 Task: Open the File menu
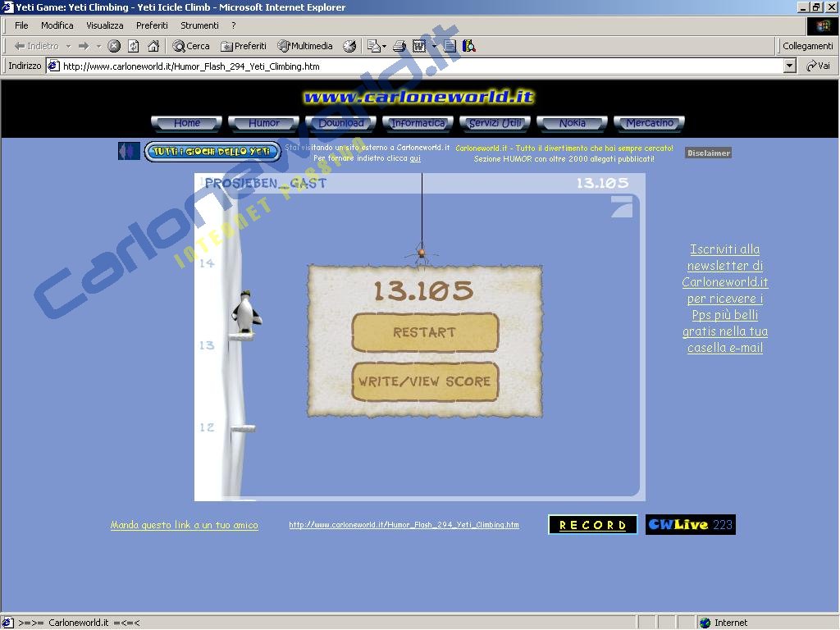point(21,25)
